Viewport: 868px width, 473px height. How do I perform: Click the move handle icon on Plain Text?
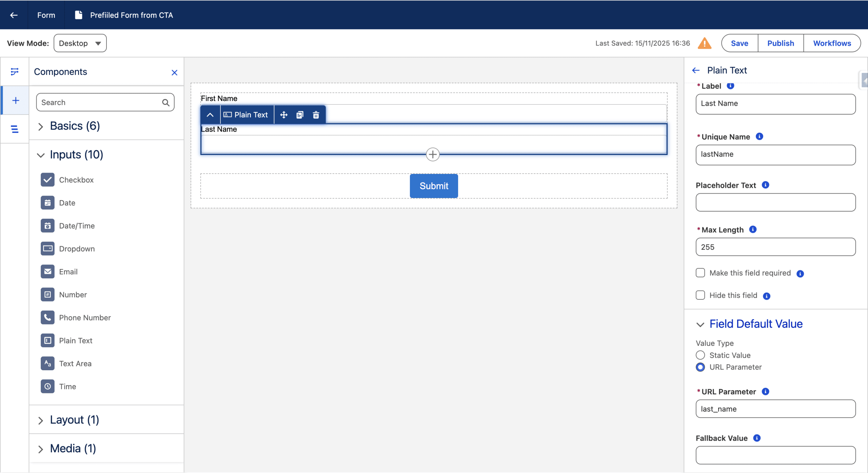284,115
